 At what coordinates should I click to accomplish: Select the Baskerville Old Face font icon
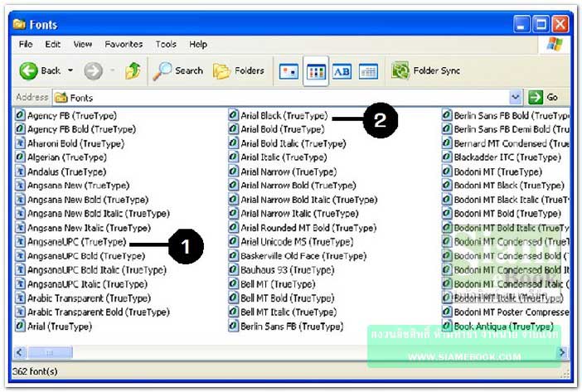click(233, 256)
